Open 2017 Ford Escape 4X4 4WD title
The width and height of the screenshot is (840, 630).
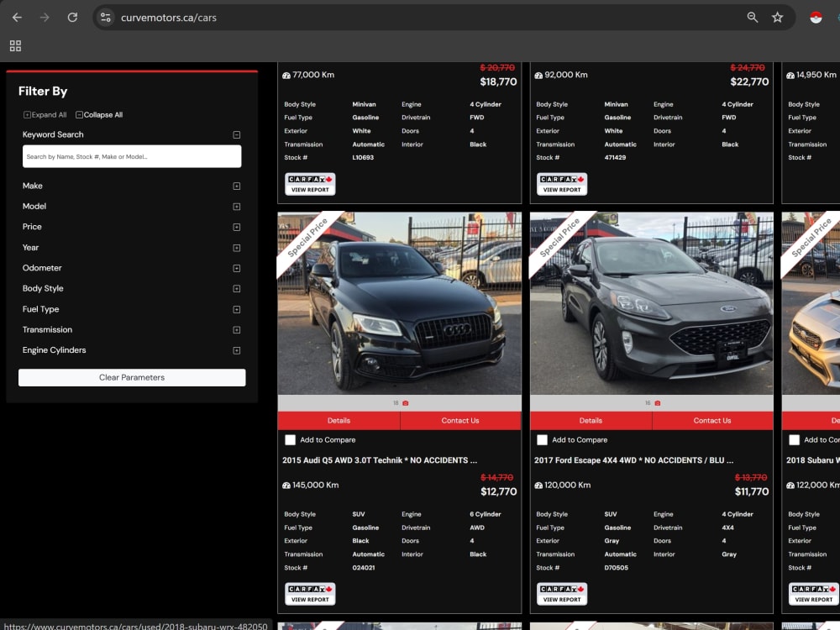[x=633, y=460]
